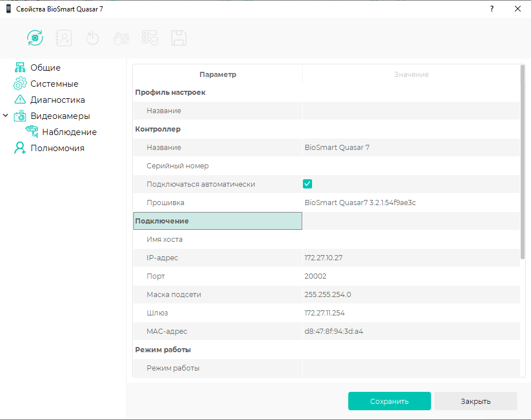Click the Порт parameter label
The width and height of the screenshot is (531, 420).
tap(156, 276)
